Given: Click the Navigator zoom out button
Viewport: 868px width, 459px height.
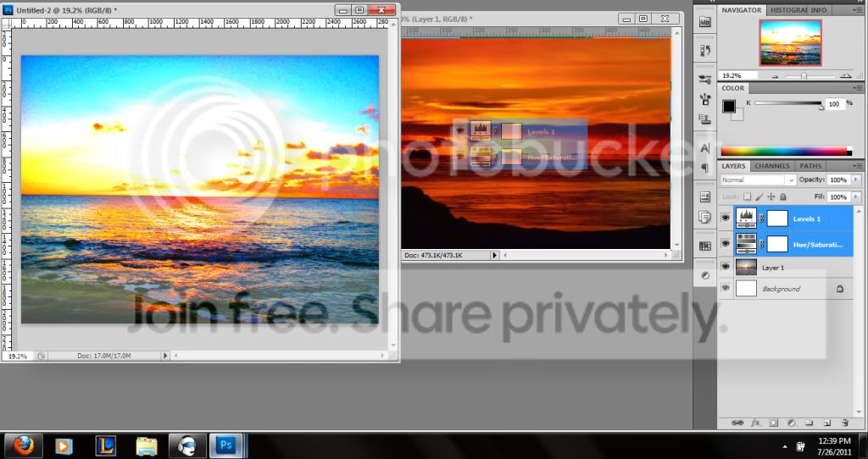Looking at the screenshot, I should tap(775, 76).
